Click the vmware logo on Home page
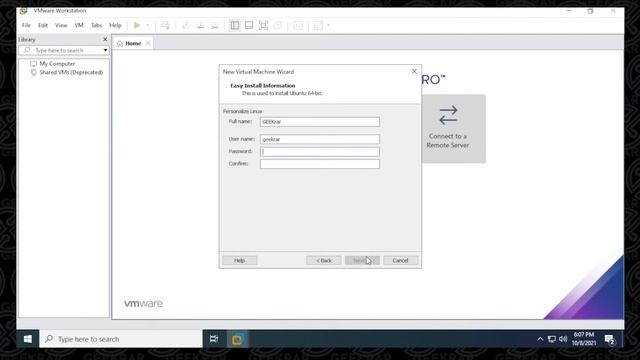The width and height of the screenshot is (640, 360). 143,304
